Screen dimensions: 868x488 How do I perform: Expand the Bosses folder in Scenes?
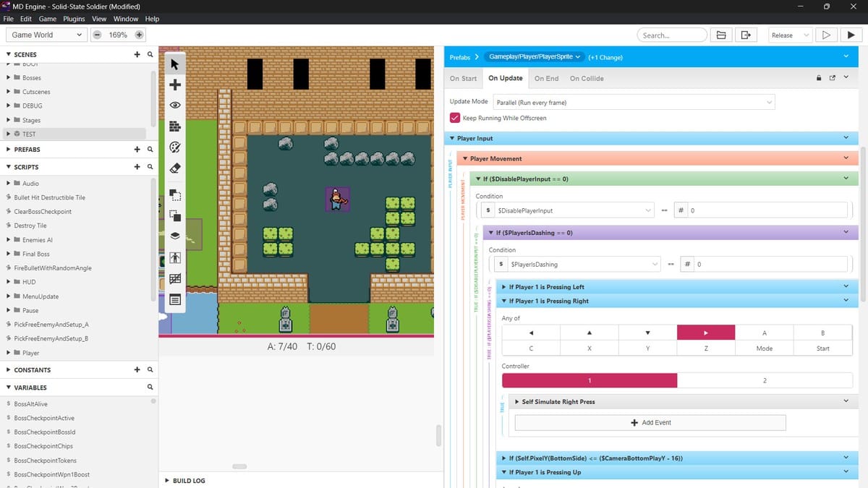[x=9, y=77]
